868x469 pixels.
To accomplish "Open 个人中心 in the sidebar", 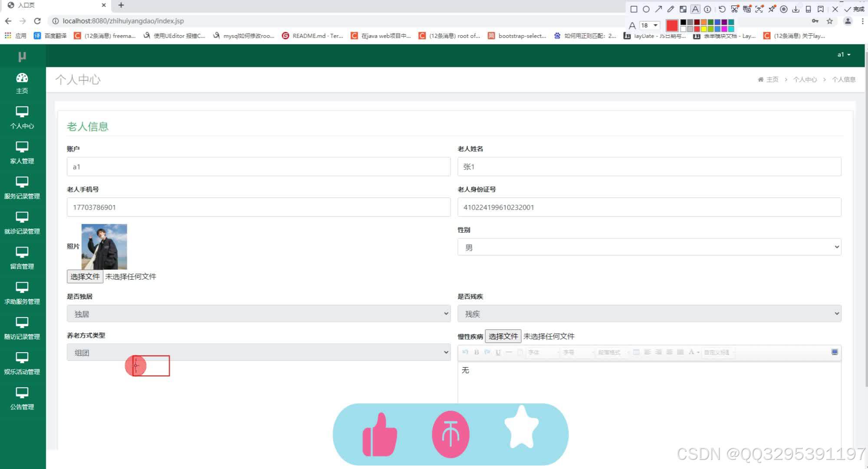I will [22, 118].
